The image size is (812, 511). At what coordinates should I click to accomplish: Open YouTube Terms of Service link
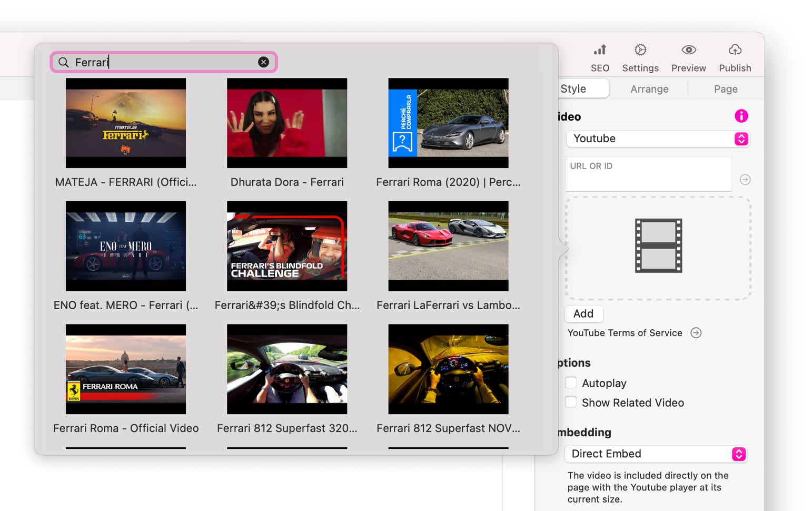coord(625,333)
